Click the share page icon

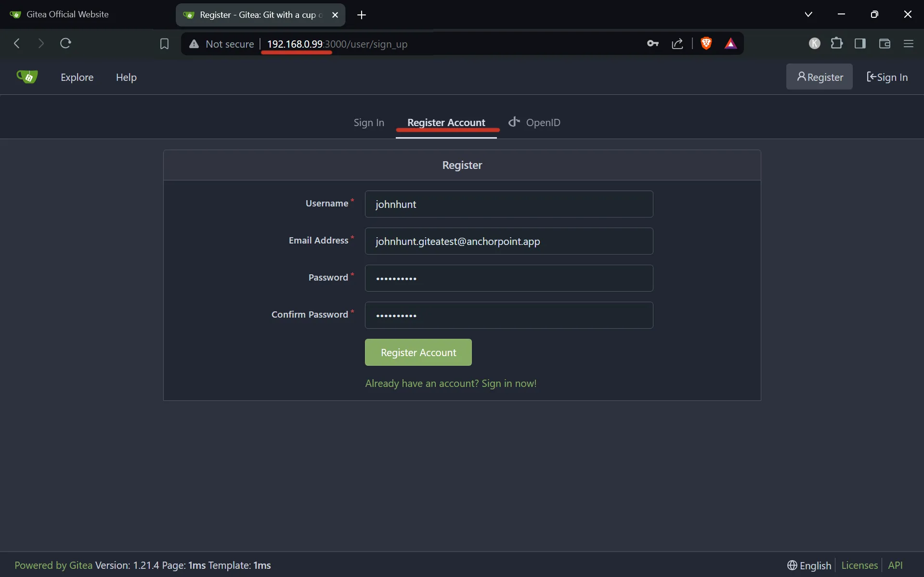tap(677, 43)
